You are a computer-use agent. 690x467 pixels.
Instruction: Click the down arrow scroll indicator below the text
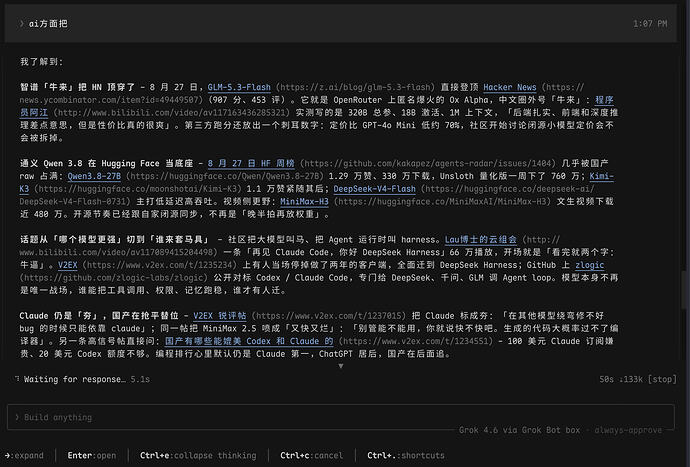[x=341, y=366]
